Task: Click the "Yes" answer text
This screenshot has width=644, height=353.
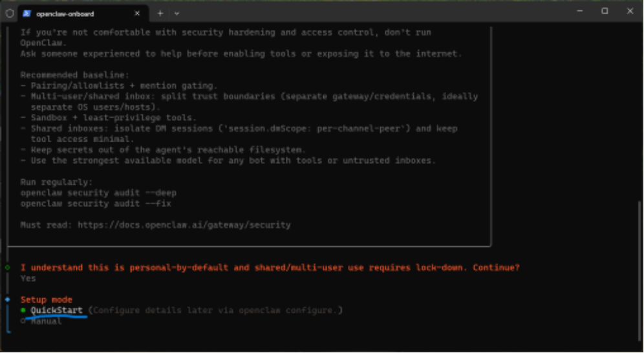Action: pyautogui.click(x=28, y=278)
